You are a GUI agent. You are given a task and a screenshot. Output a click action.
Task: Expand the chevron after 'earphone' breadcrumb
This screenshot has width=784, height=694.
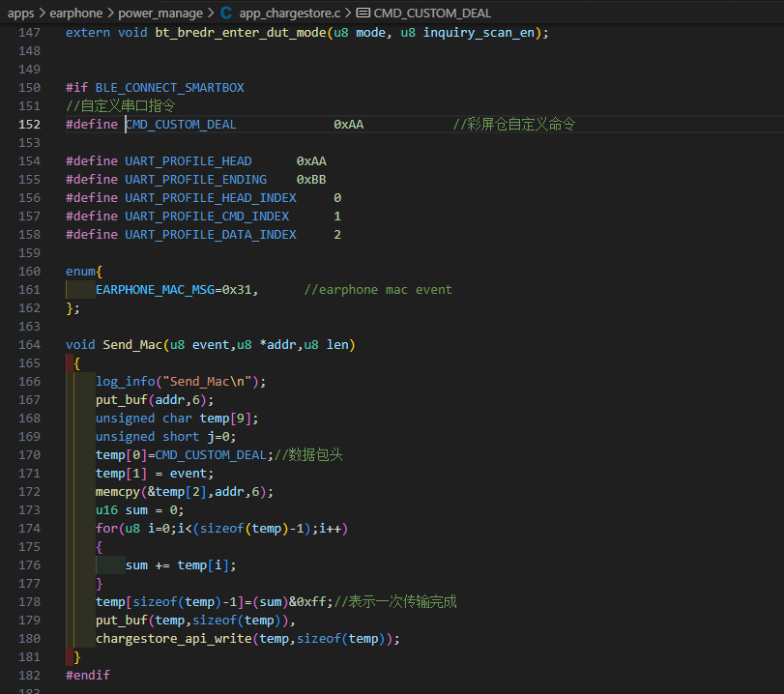click(110, 13)
